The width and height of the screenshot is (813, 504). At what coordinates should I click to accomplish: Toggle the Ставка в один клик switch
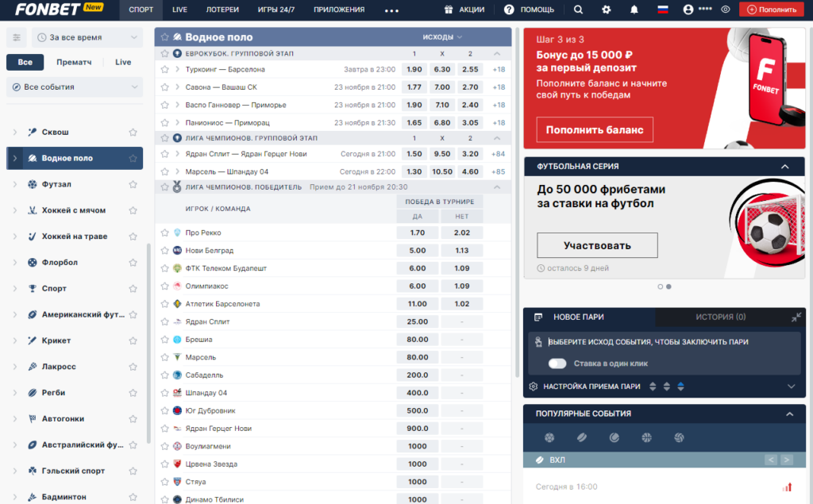pos(557,364)
